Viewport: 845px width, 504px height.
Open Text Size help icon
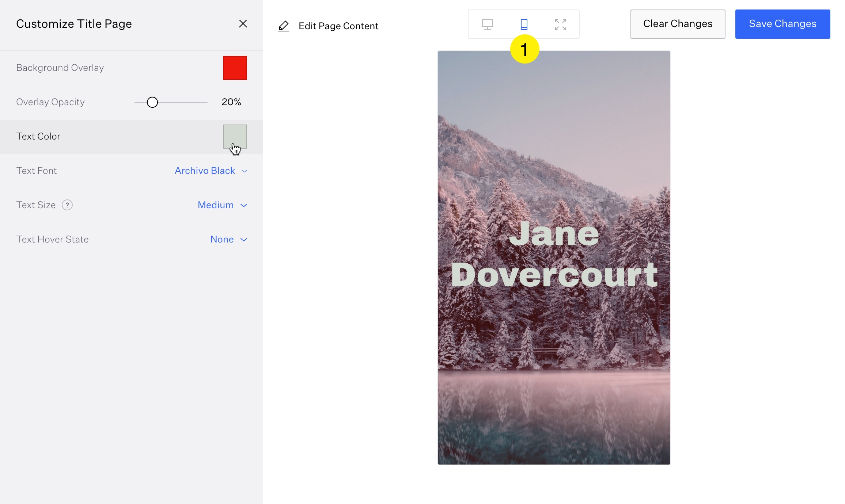coord(67,205)
